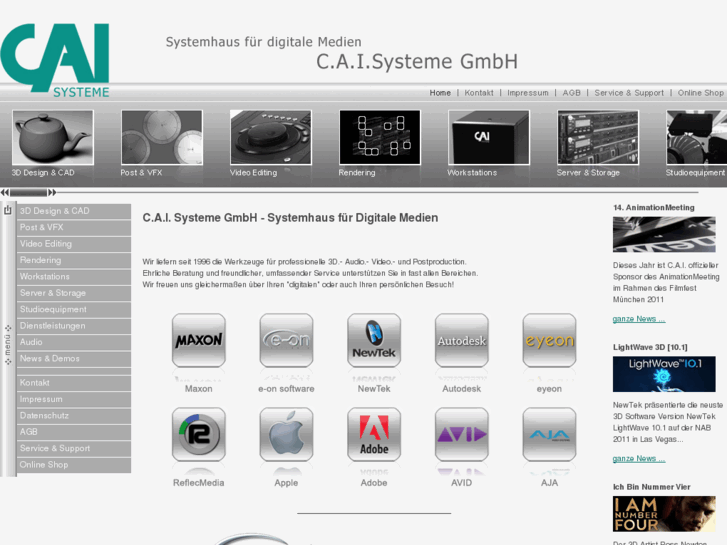Select the Studioequipment thumbnail
This screenshot has height=545, width=727.
tap(696, 137)
